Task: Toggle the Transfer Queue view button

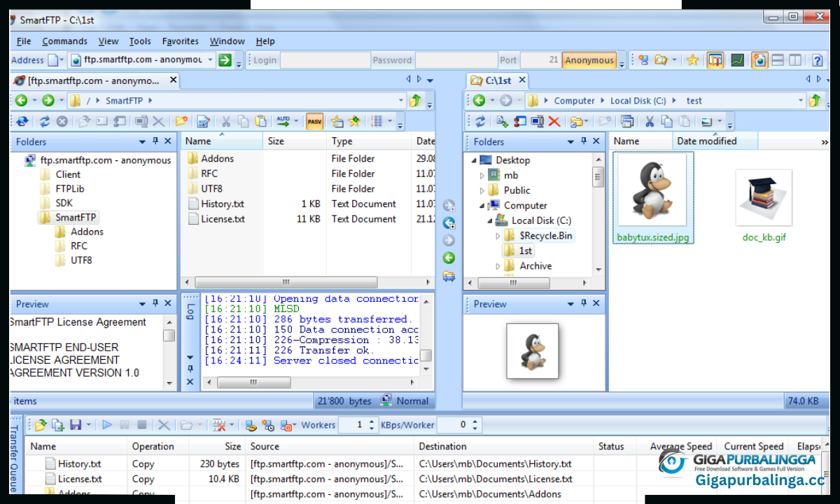Action: (x=715, y=60)
